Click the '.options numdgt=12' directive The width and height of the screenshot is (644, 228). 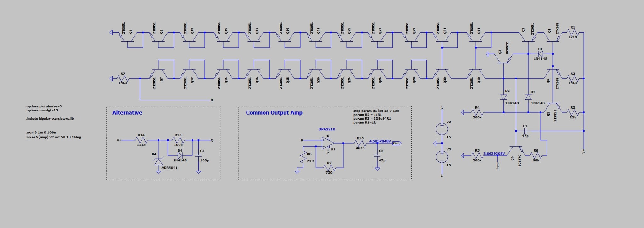click(42, 111)
